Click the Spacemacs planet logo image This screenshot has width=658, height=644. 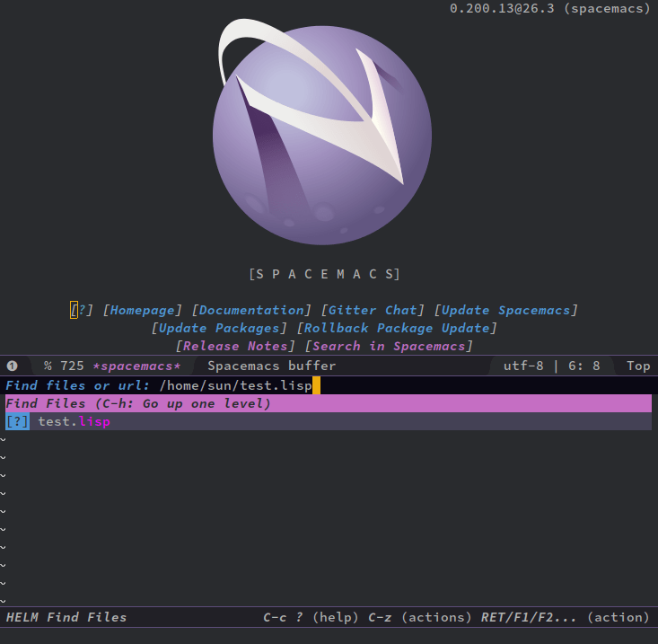(x=322, y=131)
